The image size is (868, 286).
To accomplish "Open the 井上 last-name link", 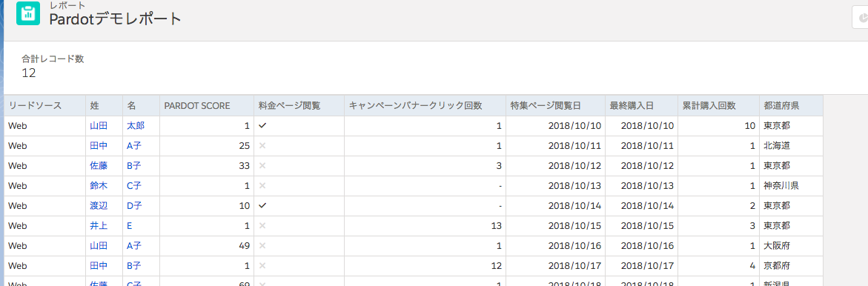I will [x=99, y=225].
